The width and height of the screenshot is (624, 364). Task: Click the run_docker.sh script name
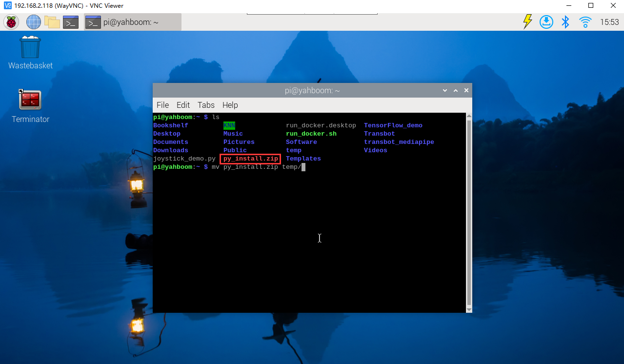(x=311, y=134)
